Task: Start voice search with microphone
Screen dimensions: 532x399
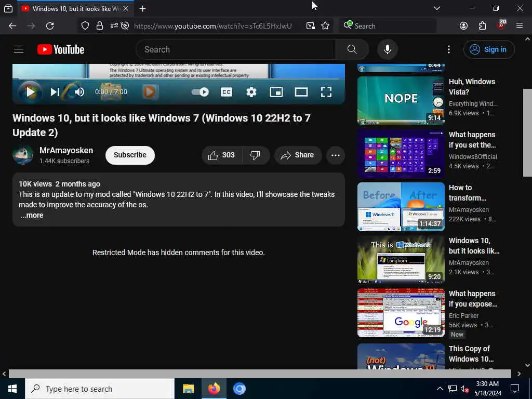Action: (387, 49)
